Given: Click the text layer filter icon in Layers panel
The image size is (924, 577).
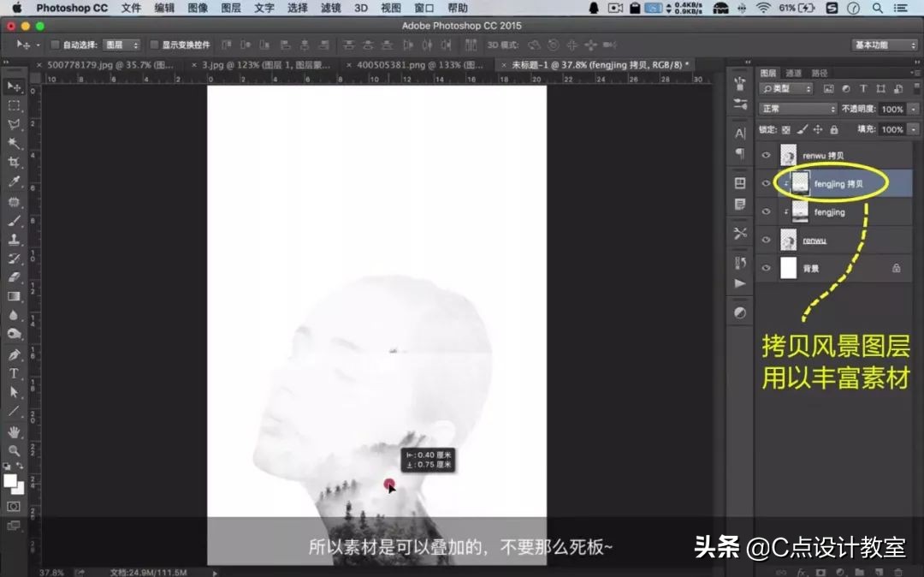Looking at the screenshot, I should pos(863,89).
